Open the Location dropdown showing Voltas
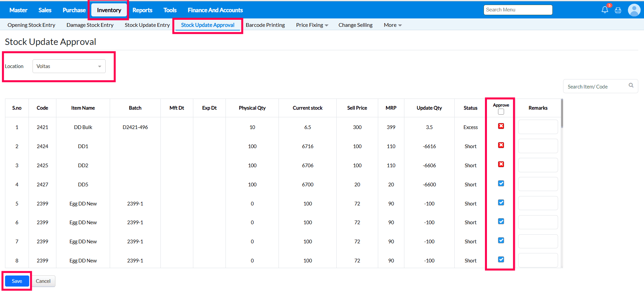 (x=69, y=66)
